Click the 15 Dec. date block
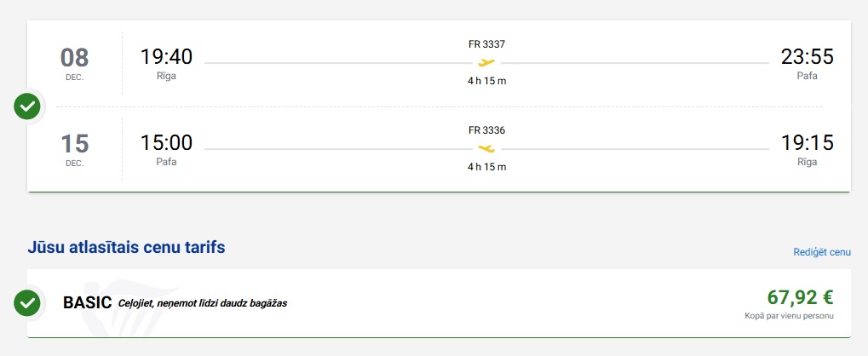 (x=74, y=148)
